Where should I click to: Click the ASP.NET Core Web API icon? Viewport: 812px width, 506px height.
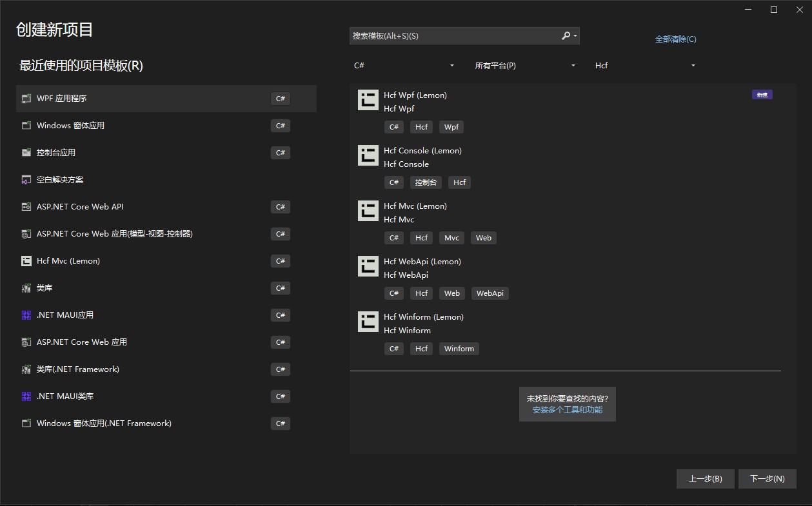pos(26,207)
